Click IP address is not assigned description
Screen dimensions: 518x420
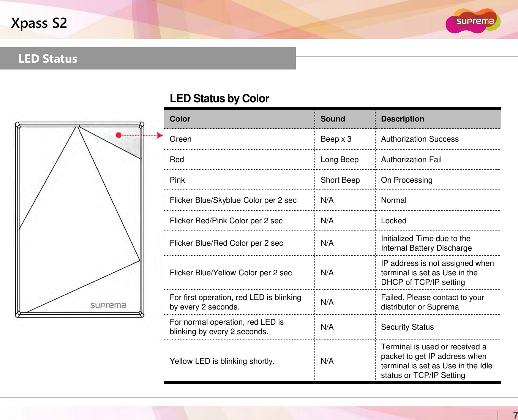click(437, 273)
